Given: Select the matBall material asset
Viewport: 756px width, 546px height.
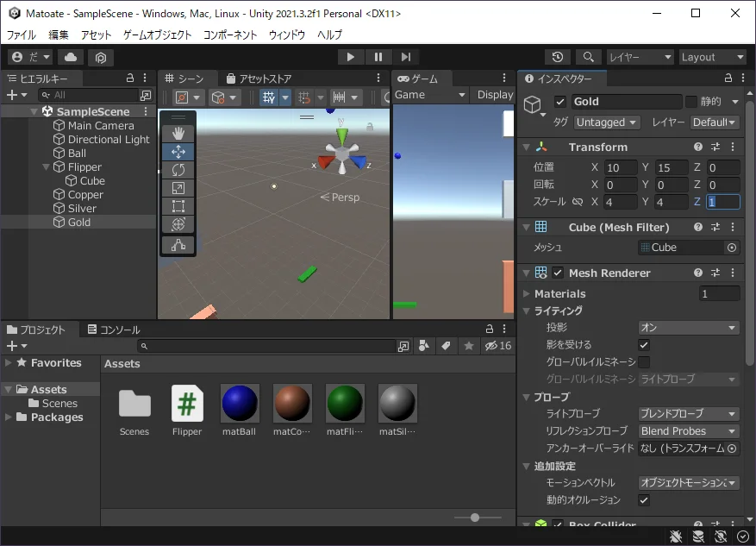Looking at the screenshot, I should tap(239, 410).
